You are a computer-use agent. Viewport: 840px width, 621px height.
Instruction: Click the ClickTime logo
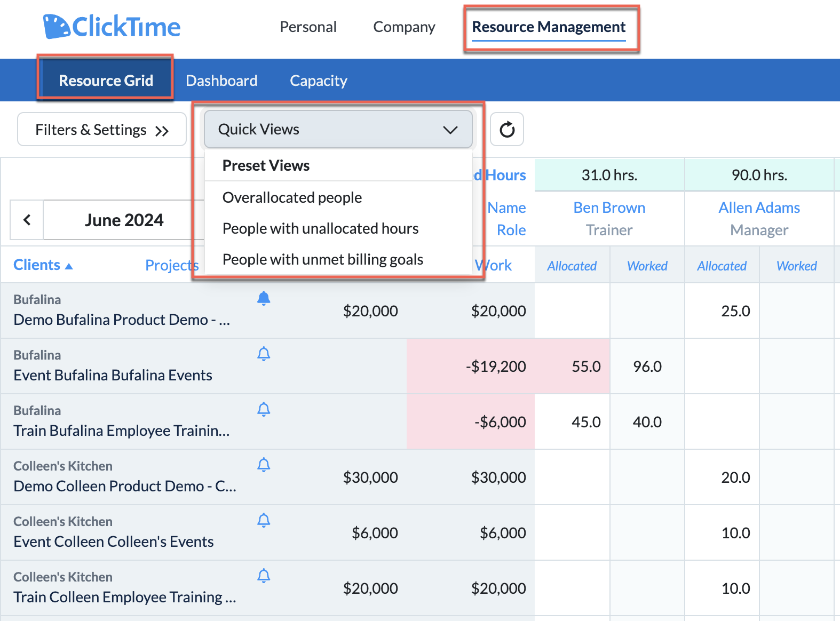pos(112,27)
